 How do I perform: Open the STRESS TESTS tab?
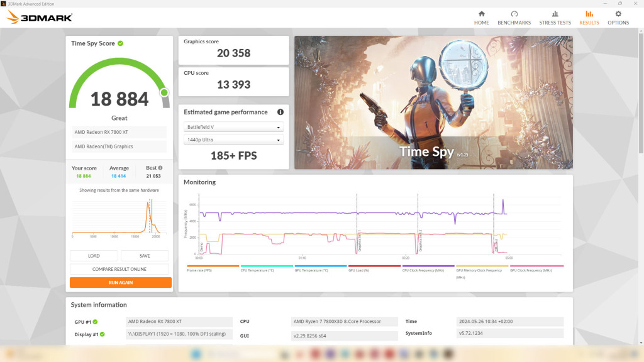[555, 18]
